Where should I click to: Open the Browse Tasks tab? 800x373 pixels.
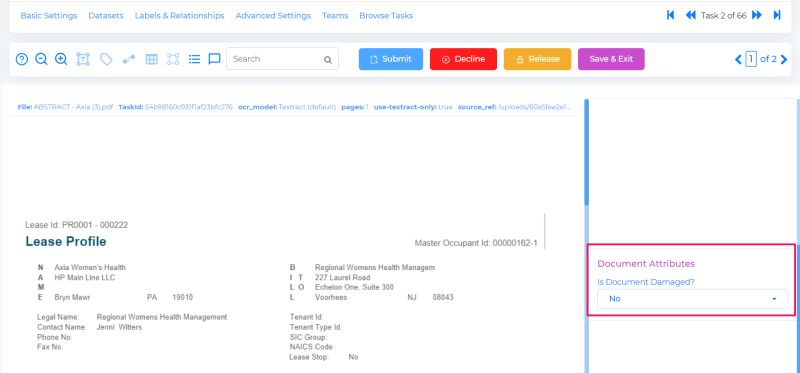[x=386, y=16]
